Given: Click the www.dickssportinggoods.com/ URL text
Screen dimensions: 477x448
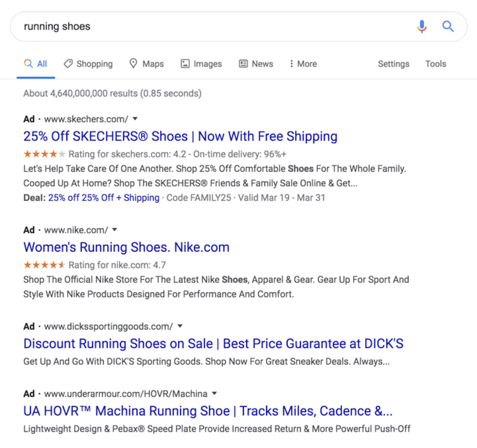Looking at the screenshot, I should point(109,327).
